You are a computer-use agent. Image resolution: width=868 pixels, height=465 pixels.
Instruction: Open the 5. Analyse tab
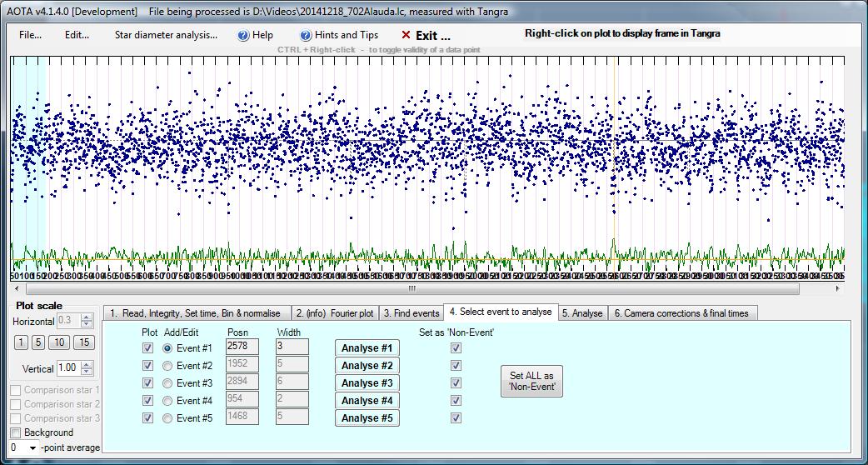(582, 313)
